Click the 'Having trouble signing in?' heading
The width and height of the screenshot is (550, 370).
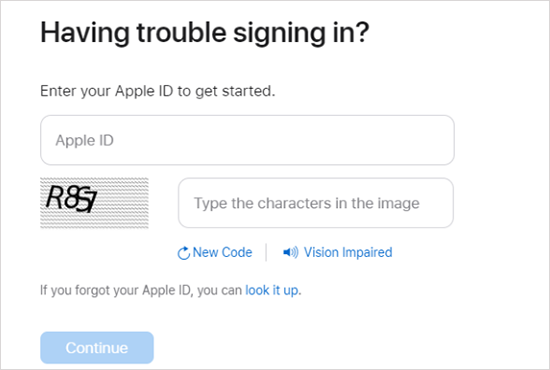pyautogui.click(x=204, y=33)
